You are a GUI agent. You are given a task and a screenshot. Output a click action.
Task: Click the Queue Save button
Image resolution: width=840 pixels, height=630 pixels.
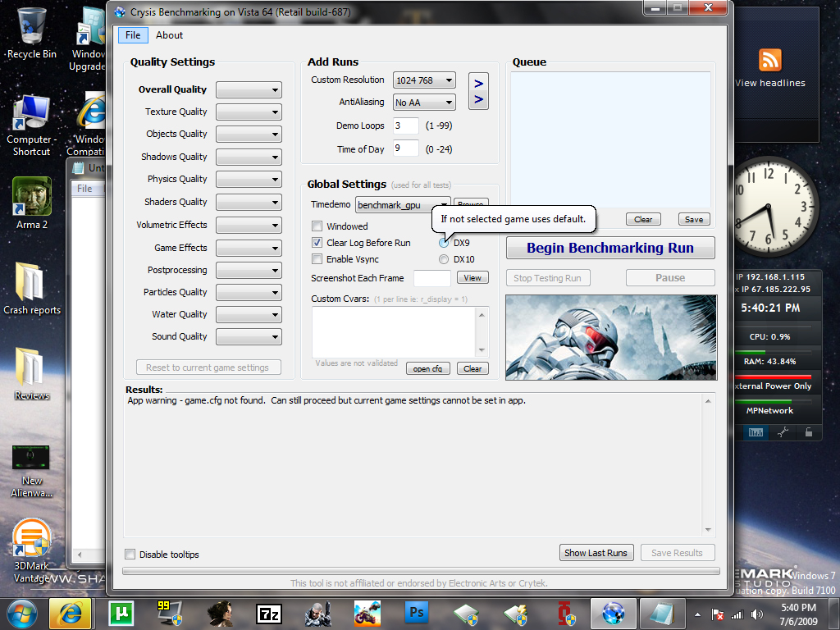tap(694, 219)
